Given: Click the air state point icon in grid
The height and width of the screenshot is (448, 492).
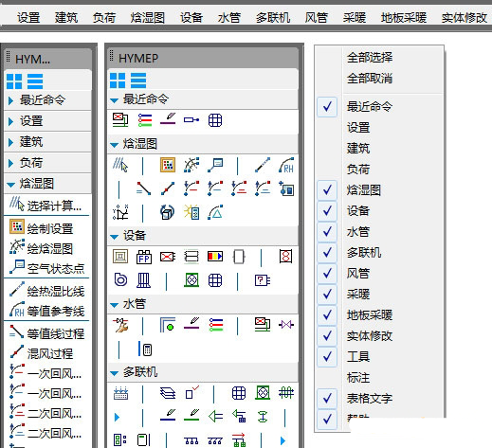Looking at the screenshot, I should click(x=215, y=165).
